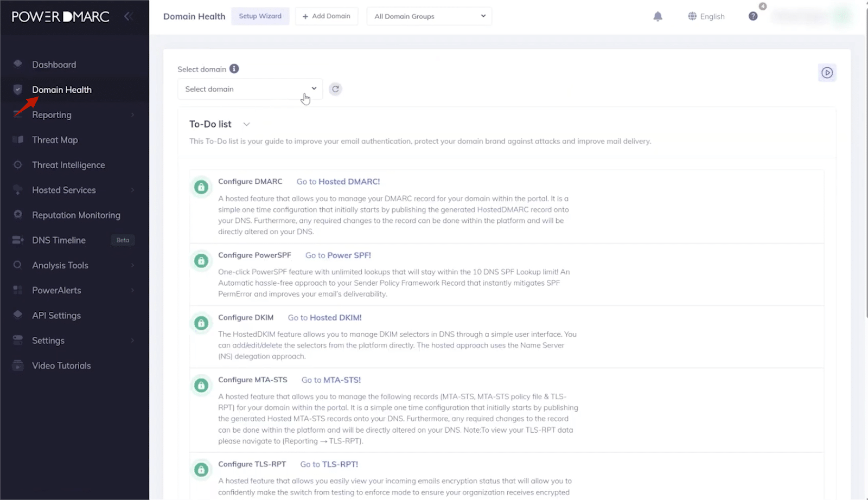This screenshot has height=500, width=868.
Task: Click the DNS Timeline sidebar icon
Action: click(x=18, y=240)
